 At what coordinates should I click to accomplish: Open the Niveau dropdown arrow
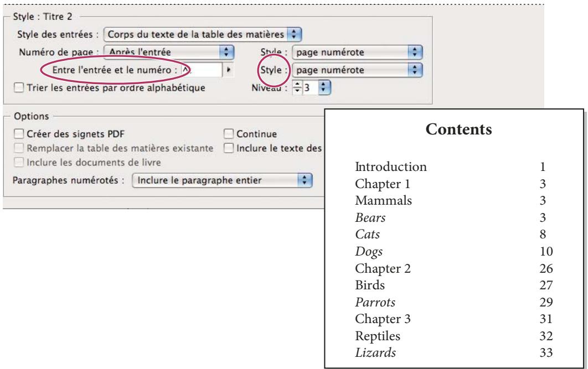324,87
